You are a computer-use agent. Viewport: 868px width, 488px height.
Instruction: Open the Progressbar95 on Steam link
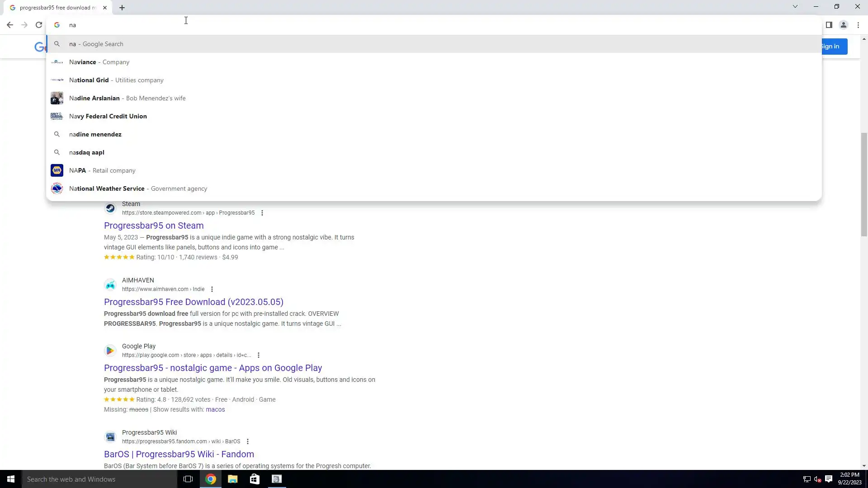point(154,225)
